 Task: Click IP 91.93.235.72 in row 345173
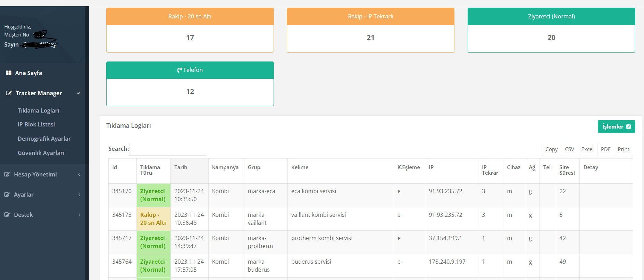pyautogui.click(x=445, y=215)
